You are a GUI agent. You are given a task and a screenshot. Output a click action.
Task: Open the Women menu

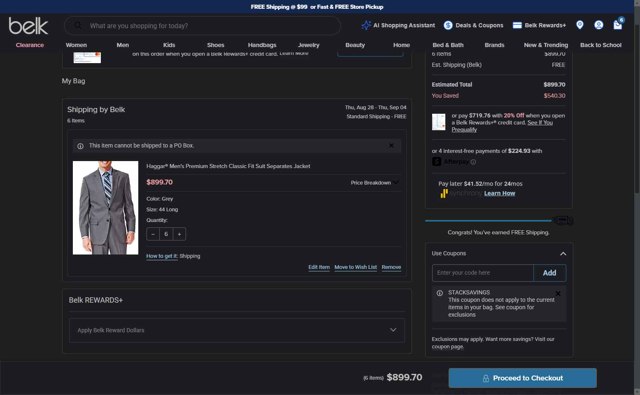[76, 45]
